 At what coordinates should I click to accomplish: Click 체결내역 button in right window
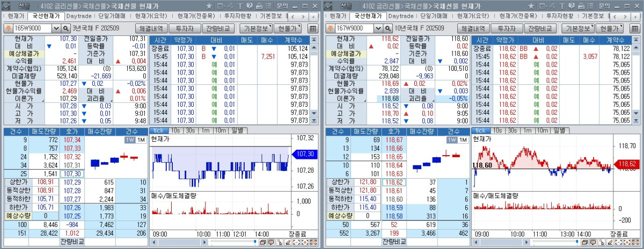[474, 28]
